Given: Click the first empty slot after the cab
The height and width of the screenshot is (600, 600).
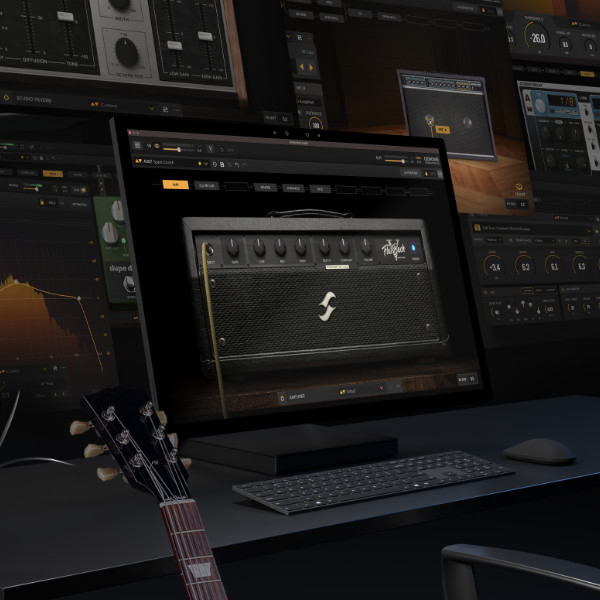Looking at the screenshot, I should point(237,187).
